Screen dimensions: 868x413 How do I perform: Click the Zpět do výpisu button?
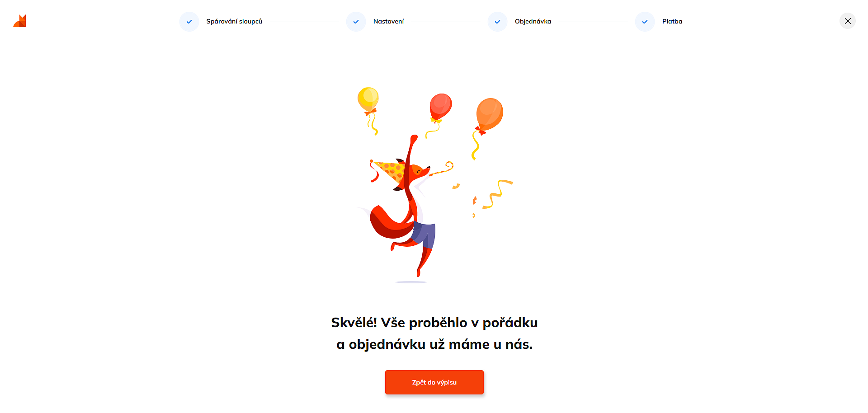coord(434,382)
